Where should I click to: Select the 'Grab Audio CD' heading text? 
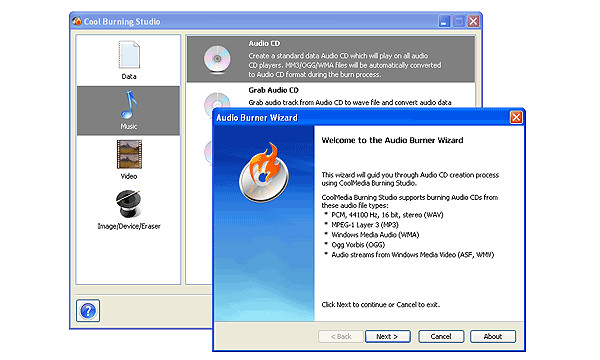pyautogui.click(x=273, y=90)
